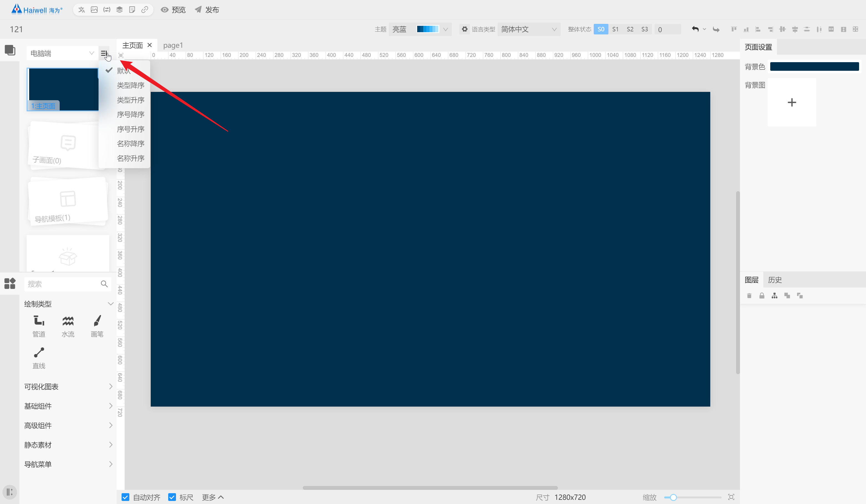
Task: Click the 预览 preview button
Action: pyautogui.click(x=173, y=10)
